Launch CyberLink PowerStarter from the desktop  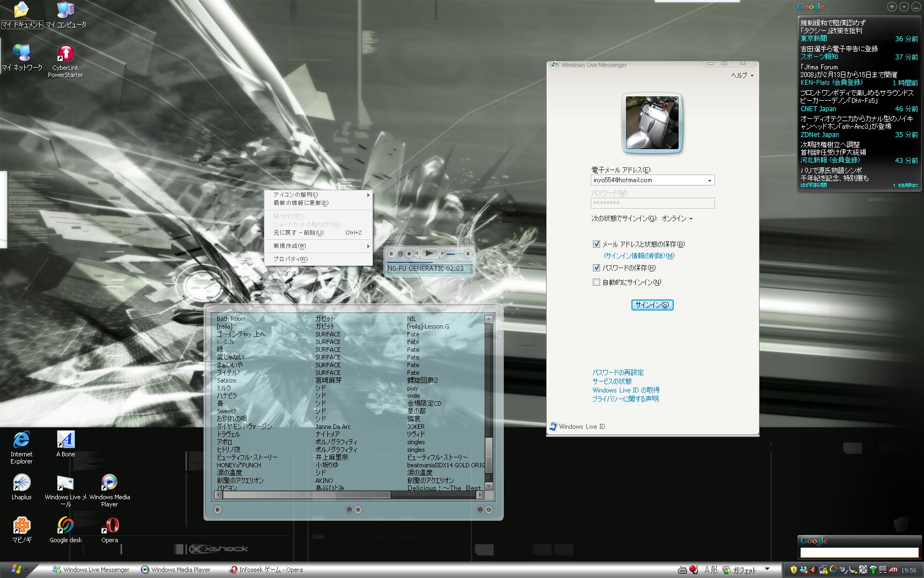point(65,61)
